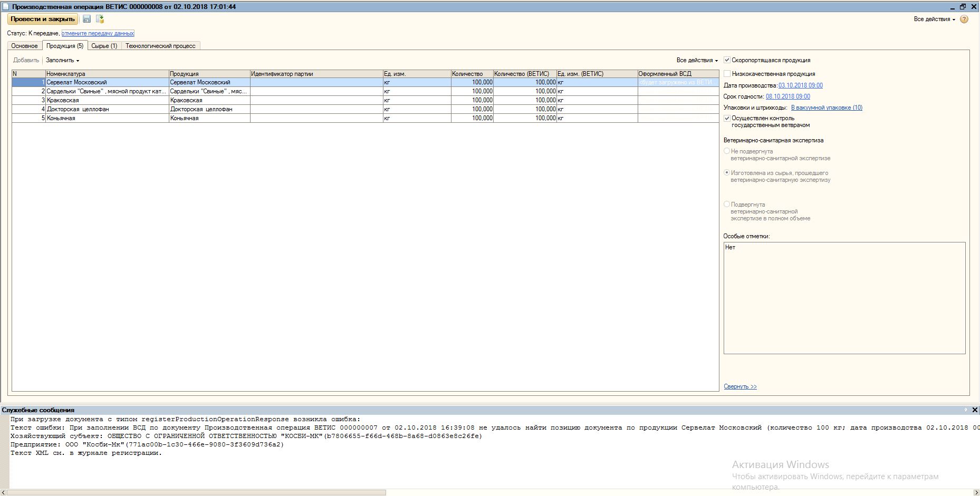Click the Свернуть >> link

[740, 386]
